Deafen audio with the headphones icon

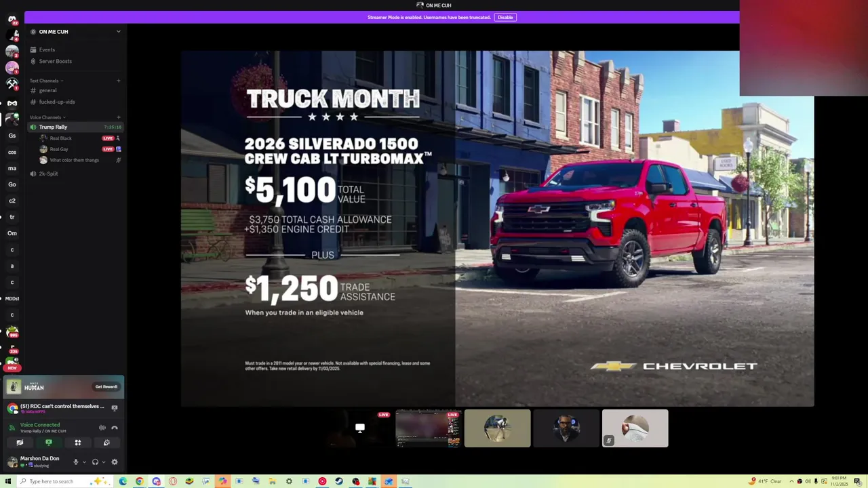(x=95, y=462)
